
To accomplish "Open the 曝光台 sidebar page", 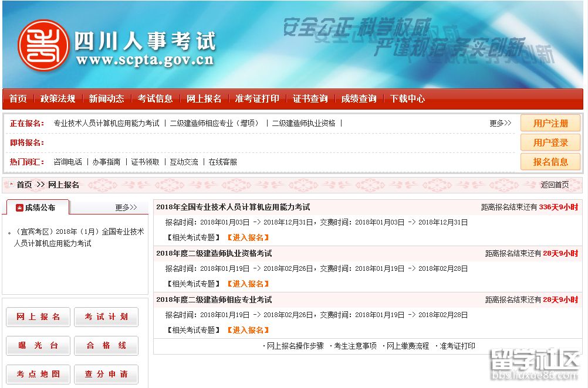I will coord(38,345).
